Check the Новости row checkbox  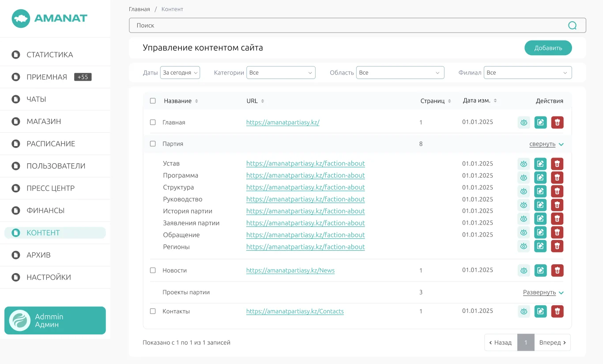click(x=153, y=270)
